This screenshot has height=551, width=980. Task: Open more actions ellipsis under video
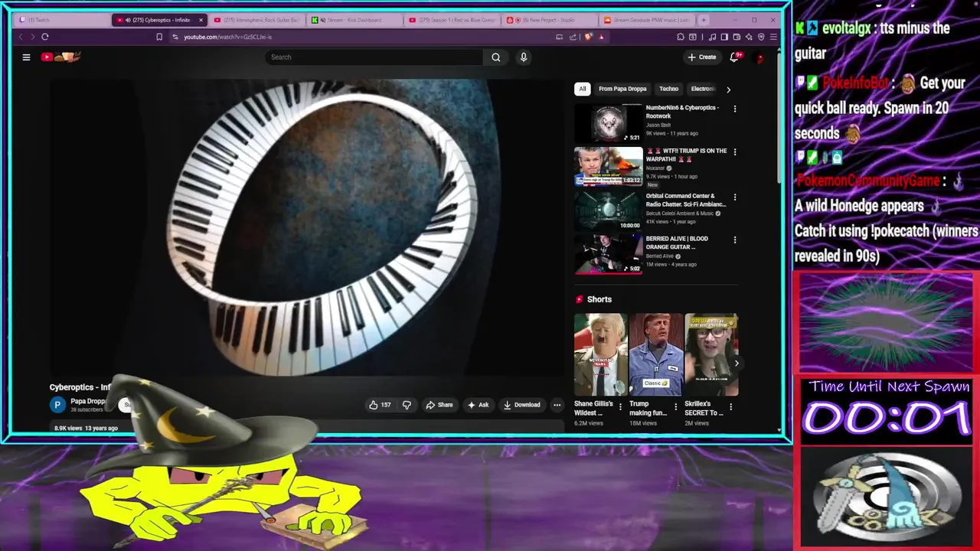click(x=557, y=405)
